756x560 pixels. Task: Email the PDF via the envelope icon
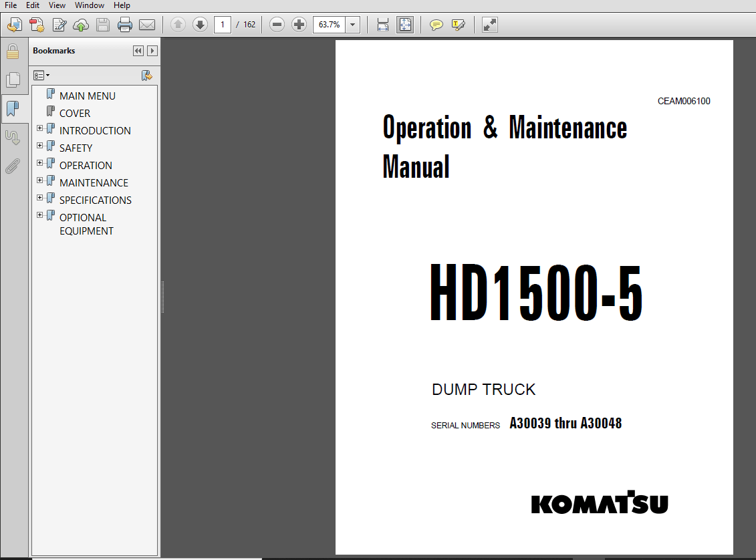pyautogui.click(x=147, y=25)
